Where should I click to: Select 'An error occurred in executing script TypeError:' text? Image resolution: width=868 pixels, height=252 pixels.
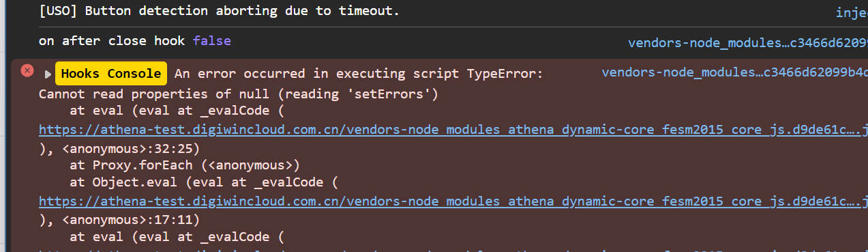tap(359, 74)
